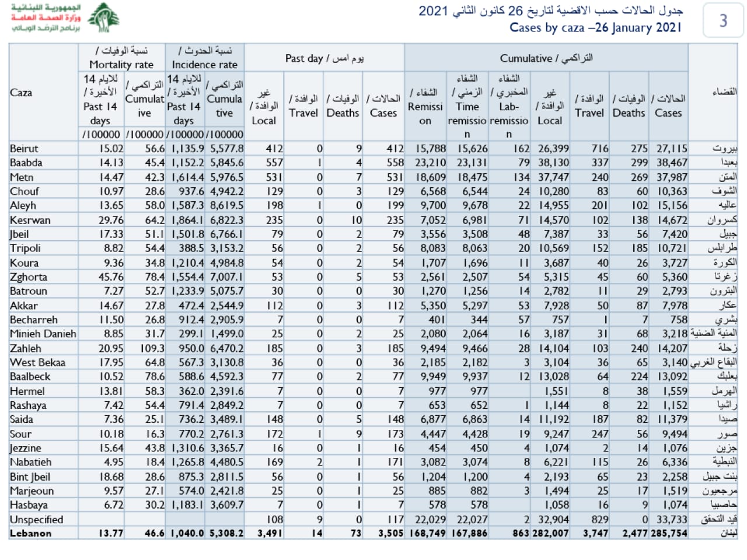Click the Arabic name طرابلس in right column
Screen dimensions: 747x560
click(x=722, y=248)
